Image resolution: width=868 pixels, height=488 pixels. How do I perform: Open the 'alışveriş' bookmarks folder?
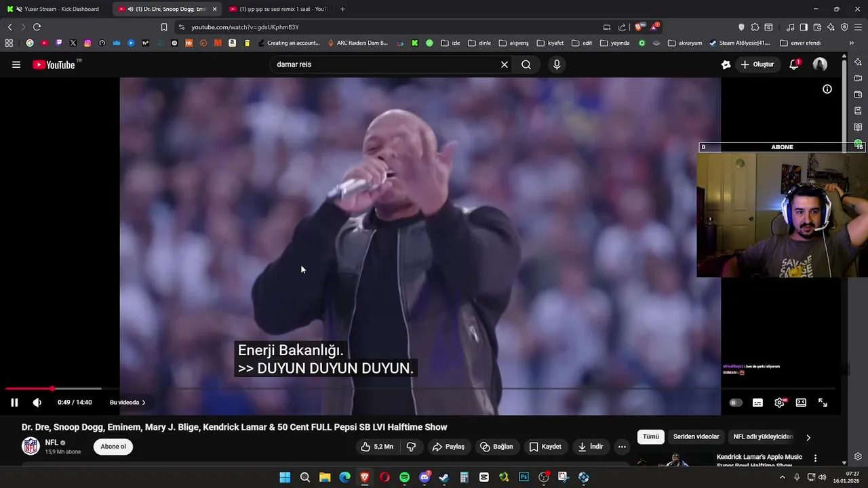coord(513,43)
